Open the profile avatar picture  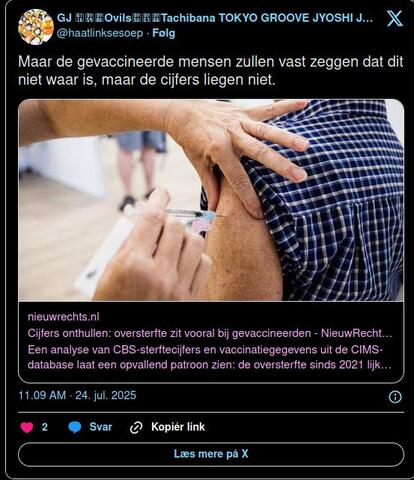click(x=36, y=27)
